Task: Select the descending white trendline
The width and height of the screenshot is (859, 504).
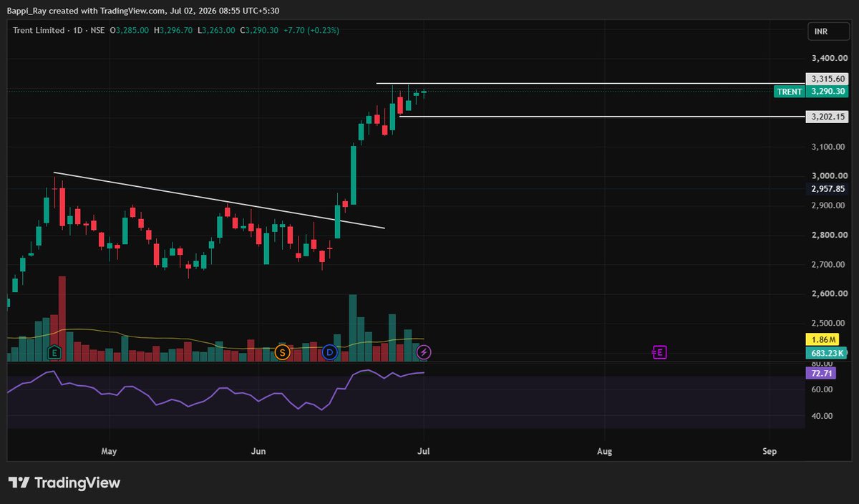Action: (x=220, y=200)
